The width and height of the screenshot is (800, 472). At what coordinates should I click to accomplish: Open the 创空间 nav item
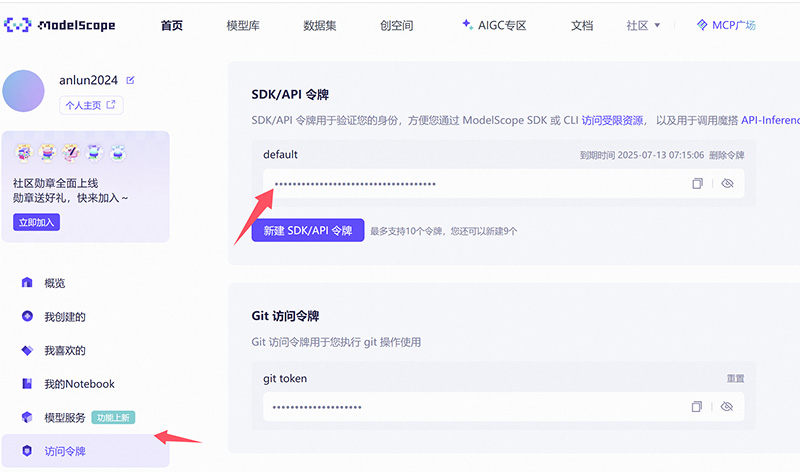(x=396, y=25)
